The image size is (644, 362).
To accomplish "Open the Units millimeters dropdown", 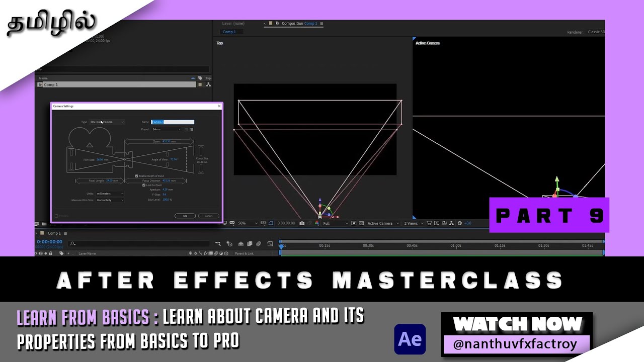I will 110,194.
